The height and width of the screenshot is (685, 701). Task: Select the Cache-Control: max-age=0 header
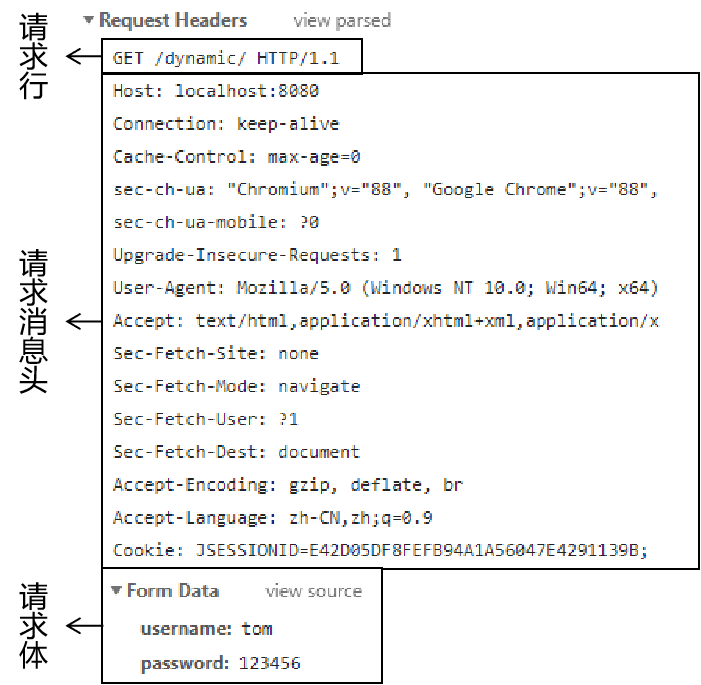click(x=236, y=157)
